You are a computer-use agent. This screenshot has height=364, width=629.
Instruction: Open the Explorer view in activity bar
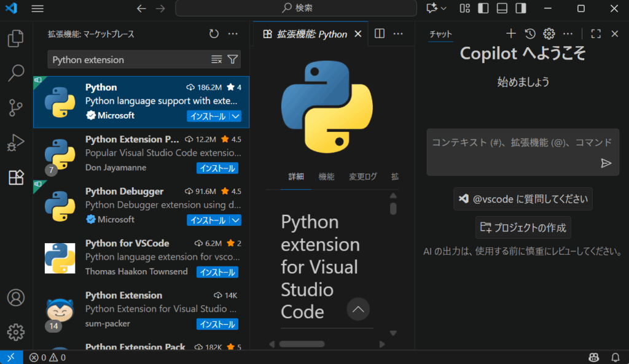(15, 39)
